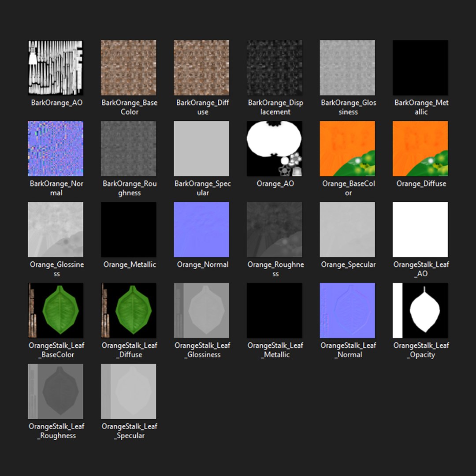The image size is (476, 476).
Task: Select the BarkOrange_AO texture thumbnail
Action: coord(56,68)
